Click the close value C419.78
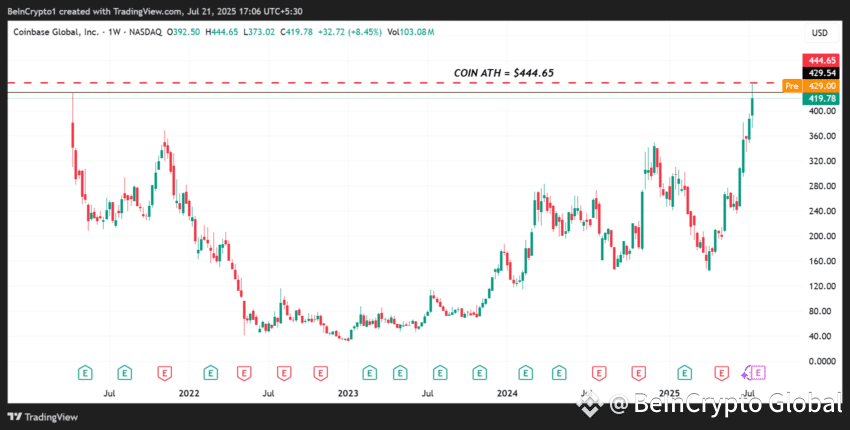 [x=297, y=33]
